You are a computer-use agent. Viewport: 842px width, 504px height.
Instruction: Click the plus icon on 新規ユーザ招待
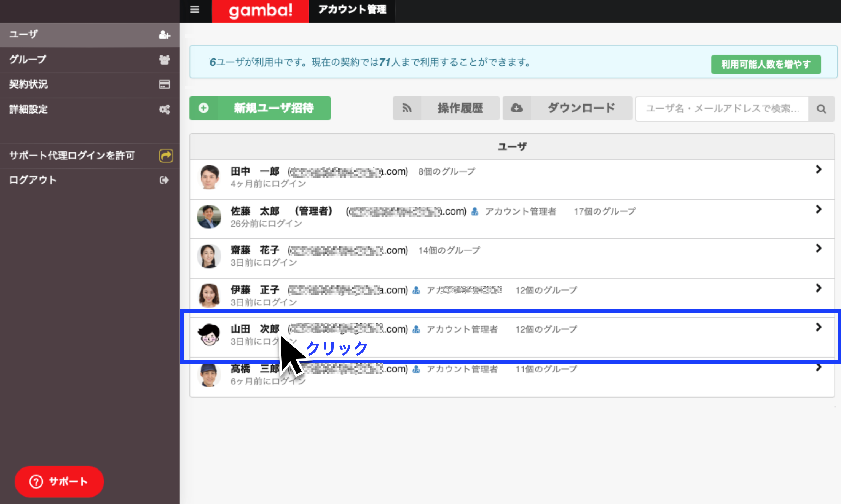pos(203,108)
